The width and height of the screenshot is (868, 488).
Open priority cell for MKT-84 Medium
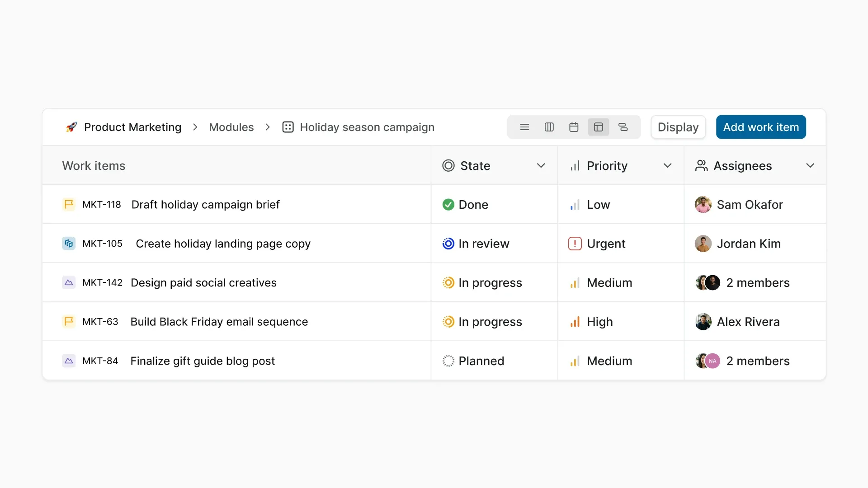(x=621, y=361)
